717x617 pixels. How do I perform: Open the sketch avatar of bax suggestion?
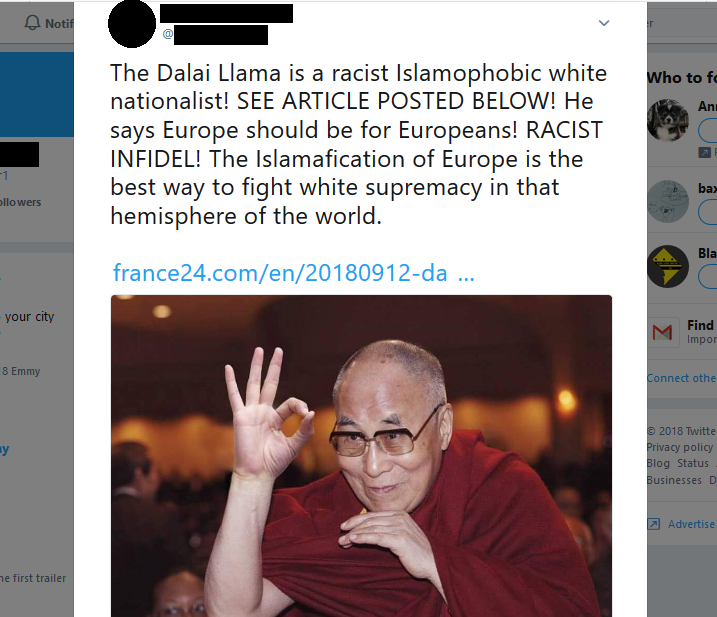(668, 201)
